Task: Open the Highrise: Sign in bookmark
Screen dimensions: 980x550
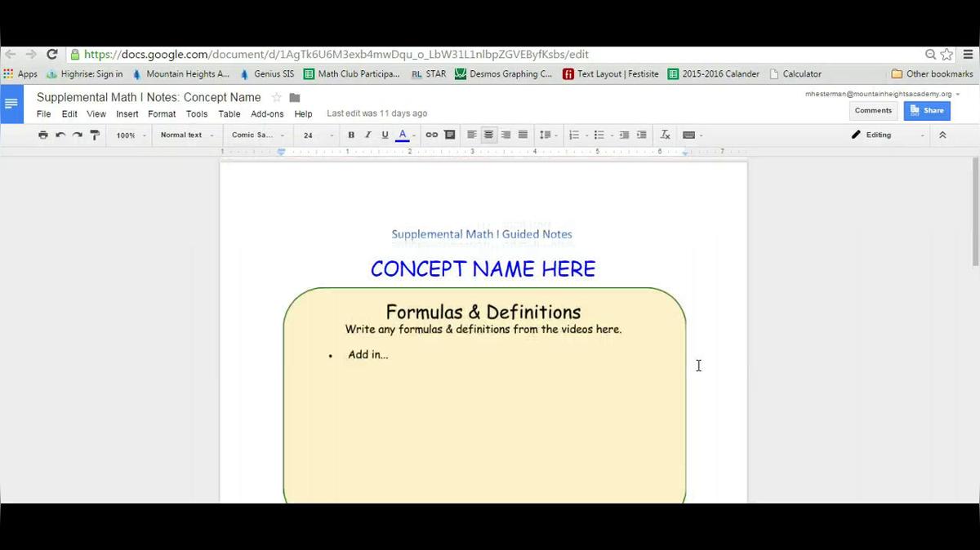Action: tap(84, 73)
